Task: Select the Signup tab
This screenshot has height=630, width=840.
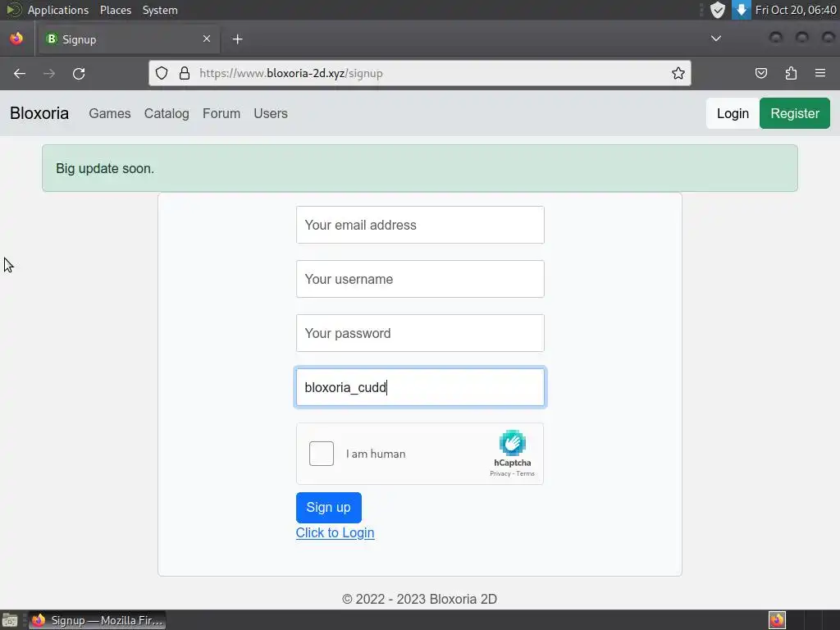Action: pos(129,39)
